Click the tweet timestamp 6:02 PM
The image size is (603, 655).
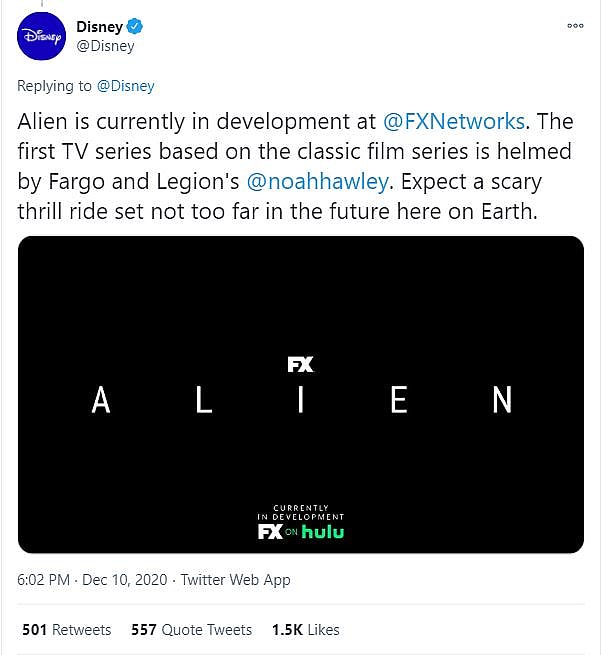(43, 580)
